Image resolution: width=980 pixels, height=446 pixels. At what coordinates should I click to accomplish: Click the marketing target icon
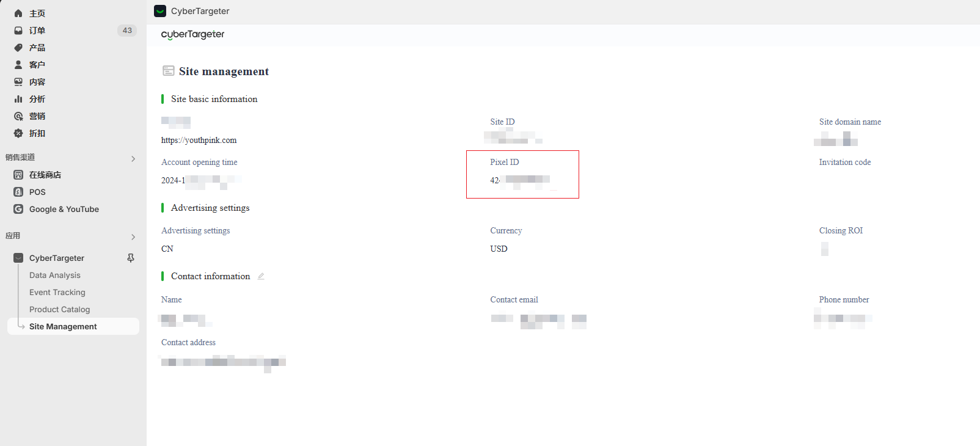pos(18,116)
